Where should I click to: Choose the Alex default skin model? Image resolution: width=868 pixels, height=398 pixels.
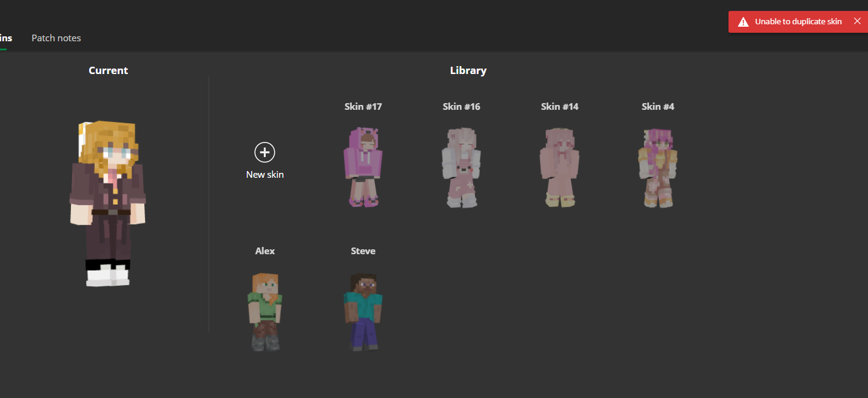[265, 311]
